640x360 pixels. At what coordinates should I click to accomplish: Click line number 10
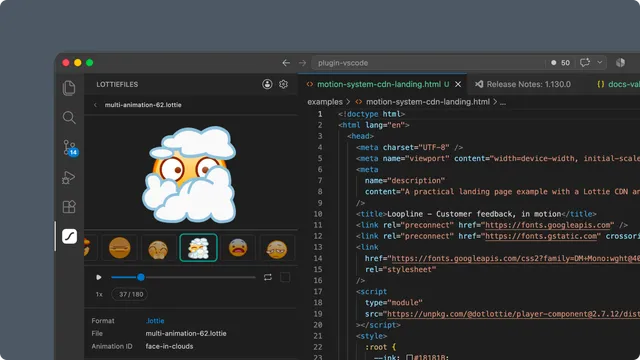point(318,214)
